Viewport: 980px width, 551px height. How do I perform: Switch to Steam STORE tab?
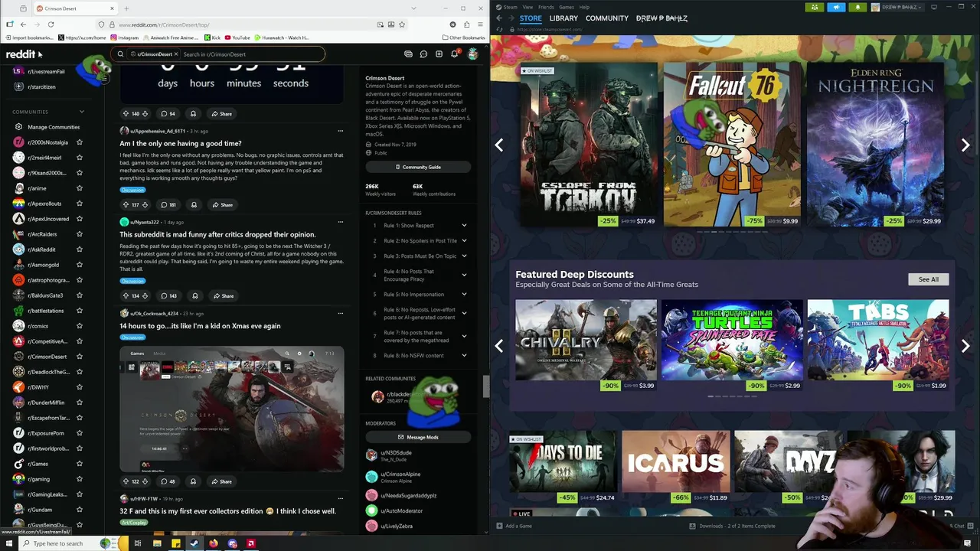tap(531, 18)
